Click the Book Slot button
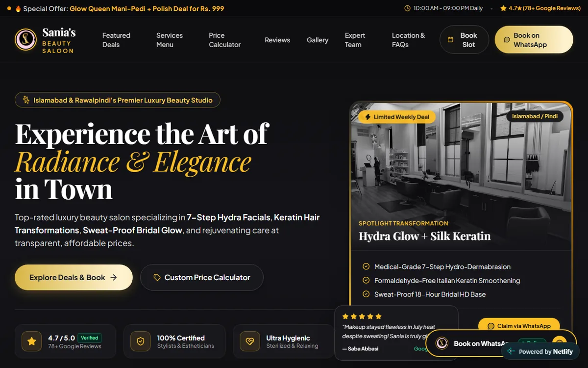The image size is (588, 368). [465, 40]
